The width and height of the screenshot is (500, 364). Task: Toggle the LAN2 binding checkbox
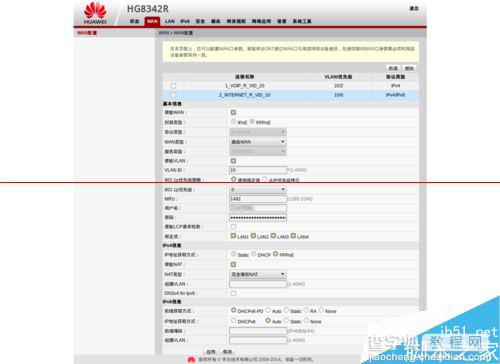[x=253, y=236]
